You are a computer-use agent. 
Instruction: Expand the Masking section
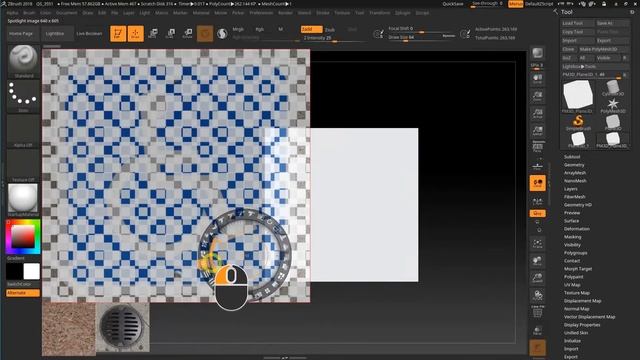572,237
